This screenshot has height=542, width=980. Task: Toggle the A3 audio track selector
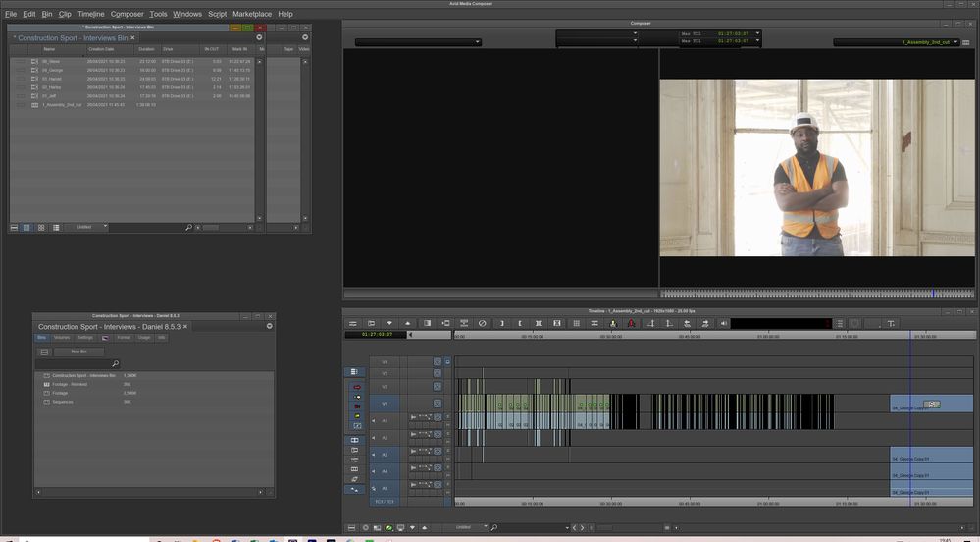(385, 455)
